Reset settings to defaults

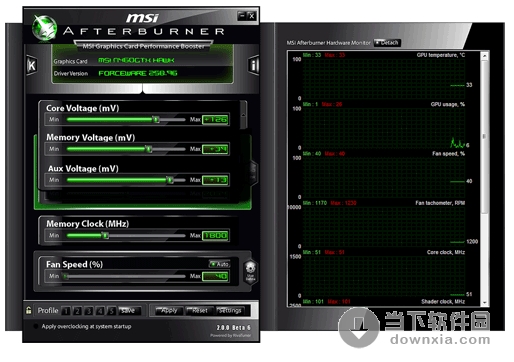tap(199, 311)
